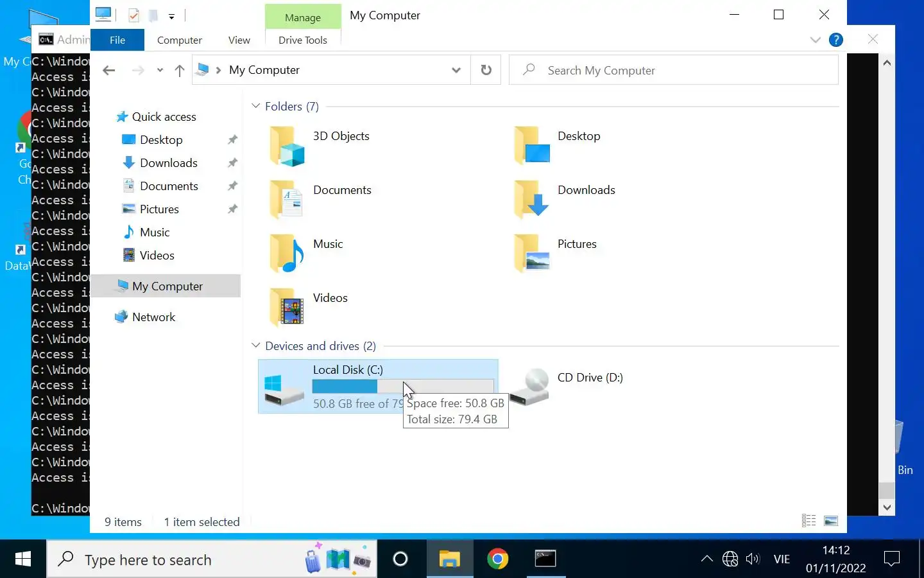Expand the ribbon chevron

coord(816,40)
